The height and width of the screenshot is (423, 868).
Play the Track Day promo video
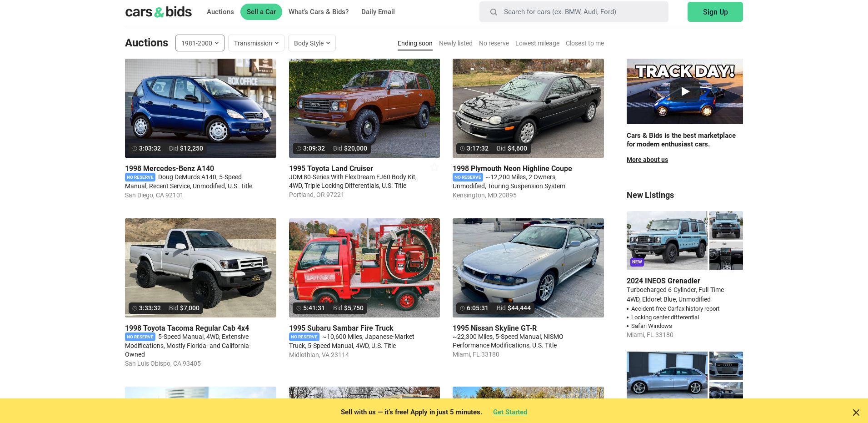685,91
